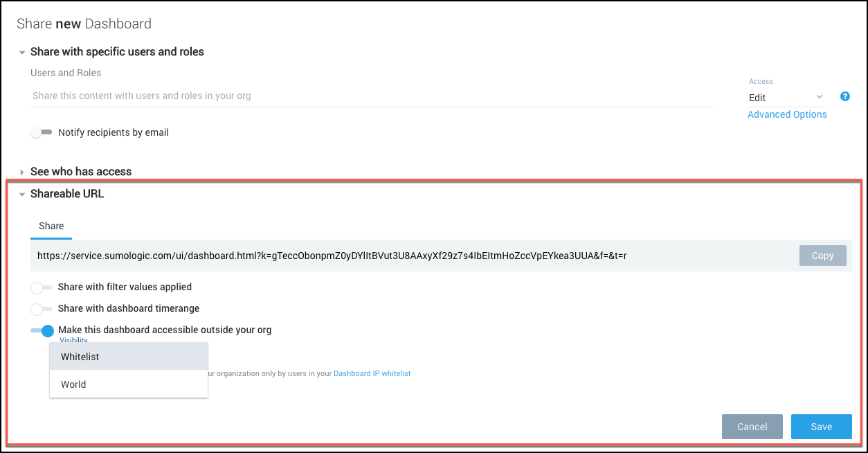Open the Advanced Options link
868x453 pixels.
[787, 114]
